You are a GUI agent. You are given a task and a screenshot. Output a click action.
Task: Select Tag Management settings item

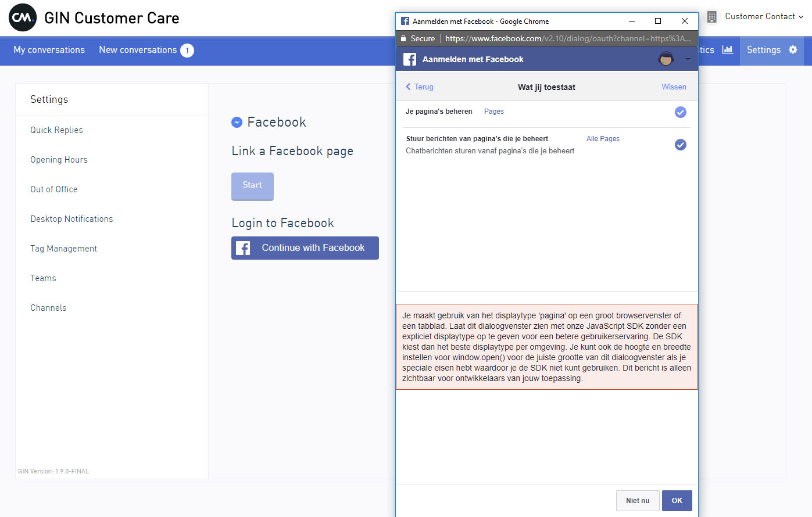63,249
